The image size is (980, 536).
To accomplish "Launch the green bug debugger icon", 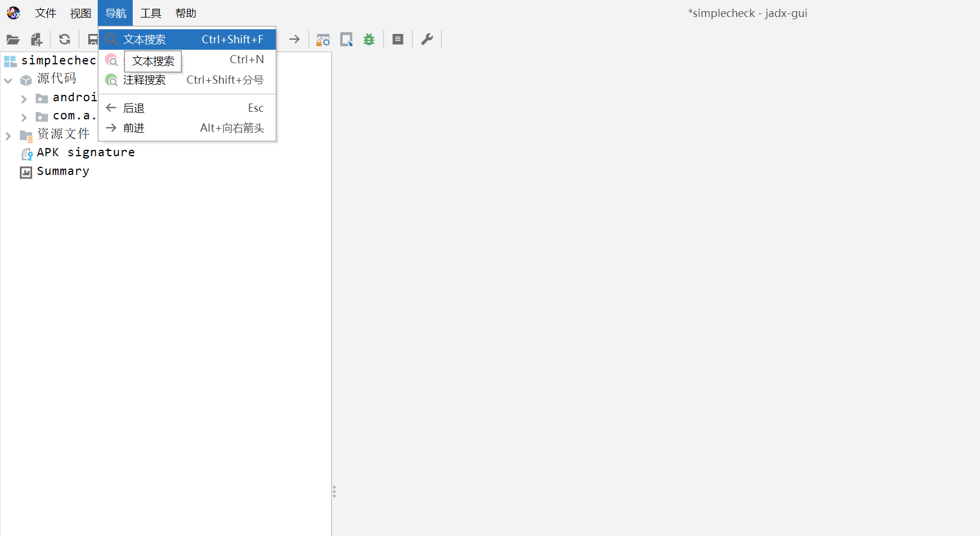I will (x=369, y=40).
